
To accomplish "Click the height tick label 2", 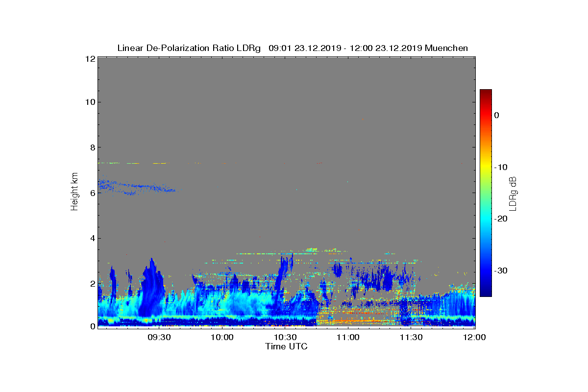I will [92, 284].
